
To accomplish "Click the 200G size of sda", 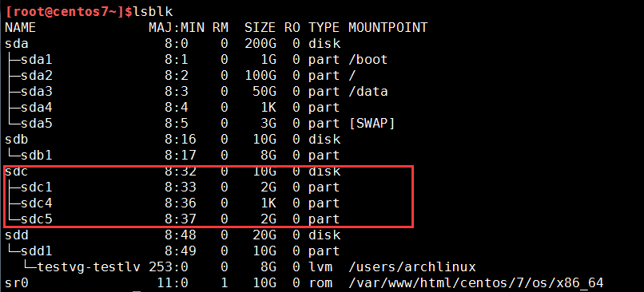I will coord(260,43).
